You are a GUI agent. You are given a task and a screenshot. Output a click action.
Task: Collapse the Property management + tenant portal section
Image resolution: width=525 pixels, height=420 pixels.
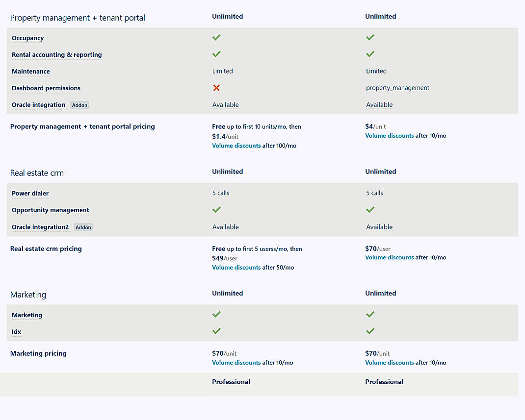coord(77,18)
